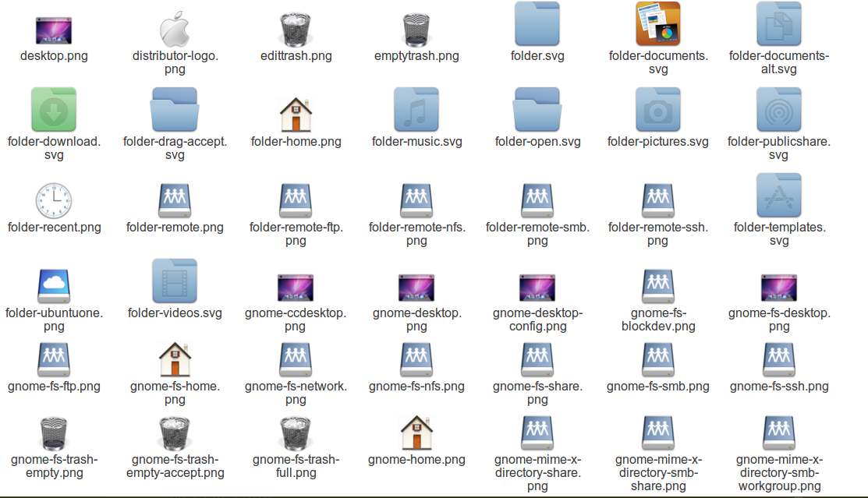Click the folder-recent.png clock icon

(x=54, y=200)
